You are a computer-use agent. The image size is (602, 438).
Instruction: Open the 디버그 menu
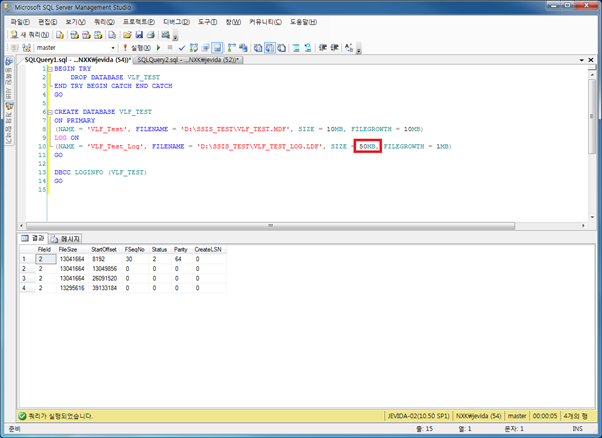pyautogui.click(x=177, y=22)
